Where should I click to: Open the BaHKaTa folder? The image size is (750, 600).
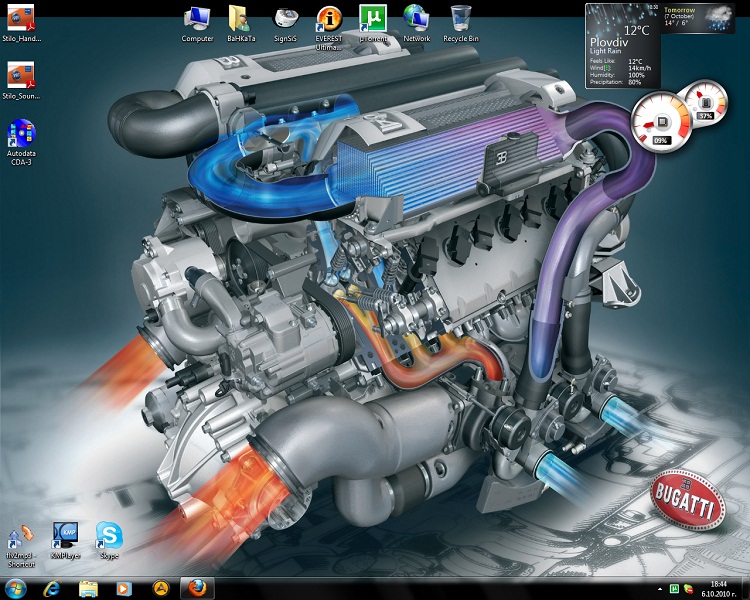pos(240,19)
